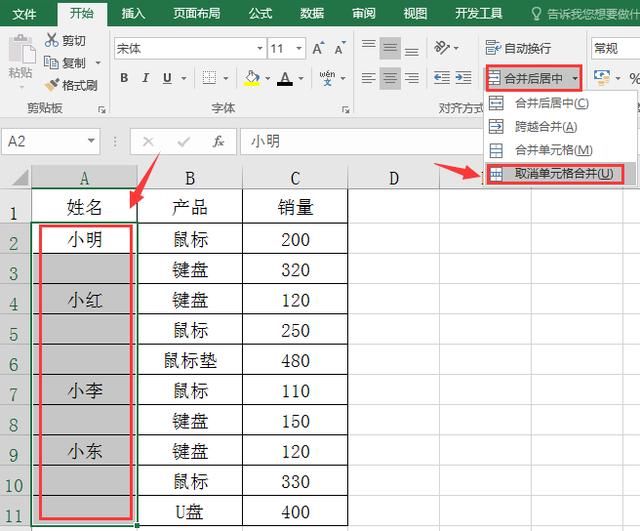
Task: Click the Cut (剪切) scissors icon
Action: 51,40
